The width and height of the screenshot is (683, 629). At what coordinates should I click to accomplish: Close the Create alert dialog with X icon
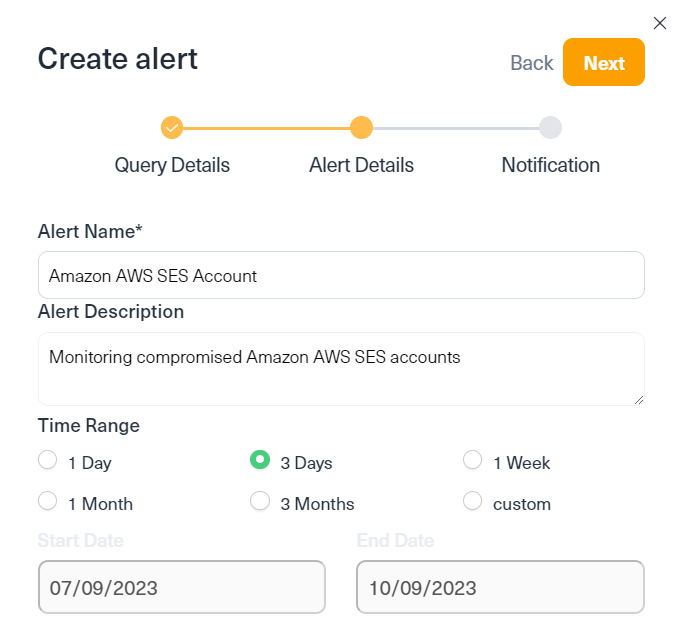[659, 23]
